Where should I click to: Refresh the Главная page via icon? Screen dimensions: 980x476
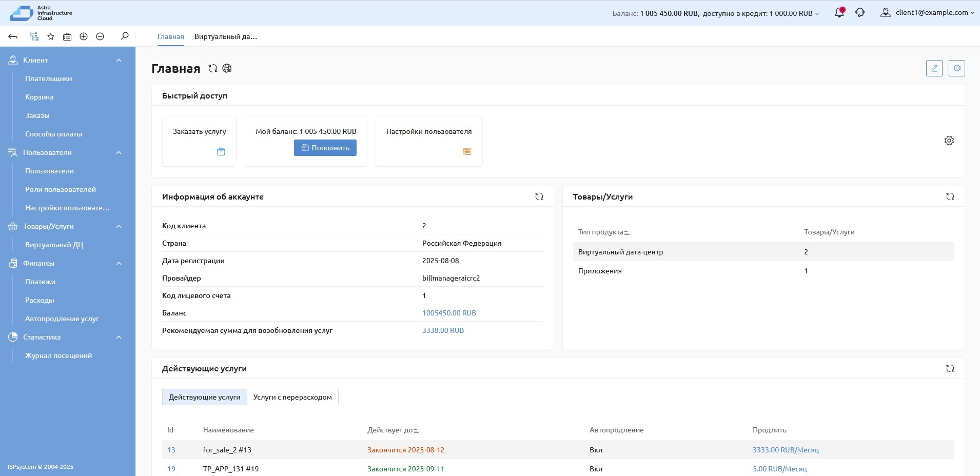(x=213, y=68)
